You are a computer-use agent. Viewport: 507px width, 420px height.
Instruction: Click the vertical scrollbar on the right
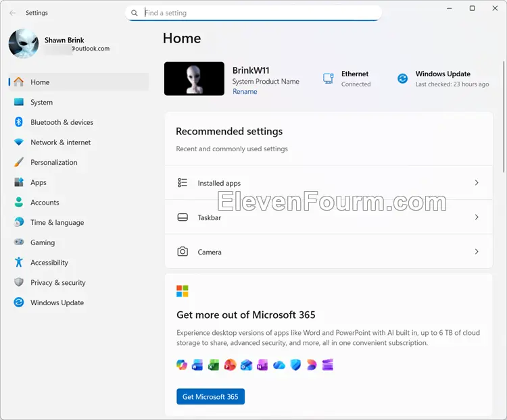(504, 116)
